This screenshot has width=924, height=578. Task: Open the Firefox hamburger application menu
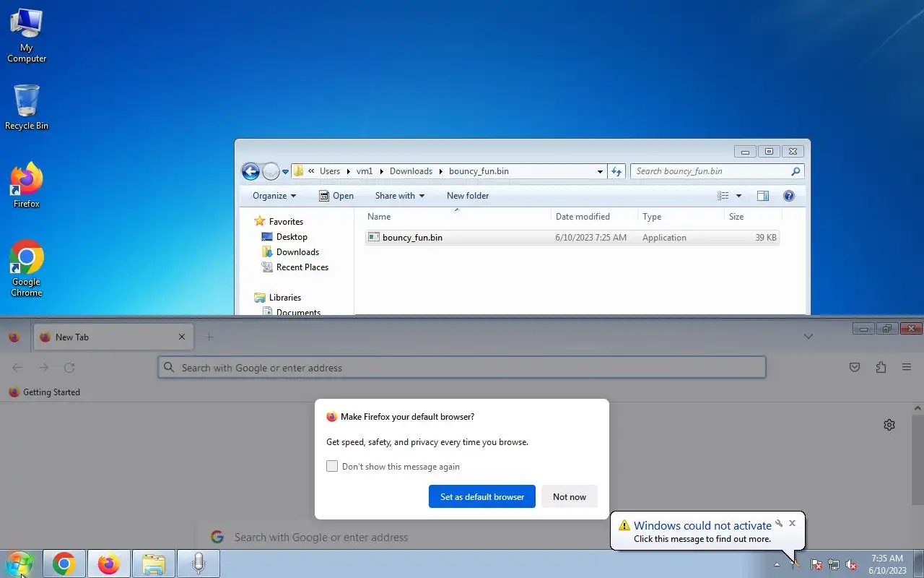907,368
